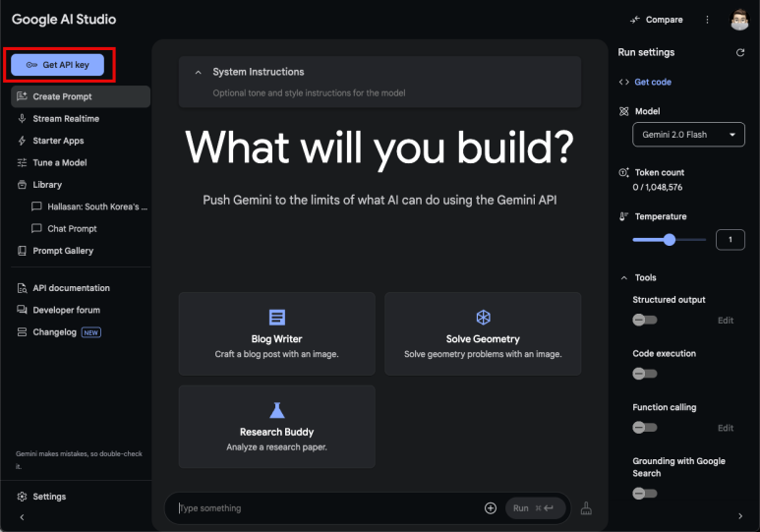Click the Blog Writer document icon
This screenshot has height=532, width=760.
276,318
